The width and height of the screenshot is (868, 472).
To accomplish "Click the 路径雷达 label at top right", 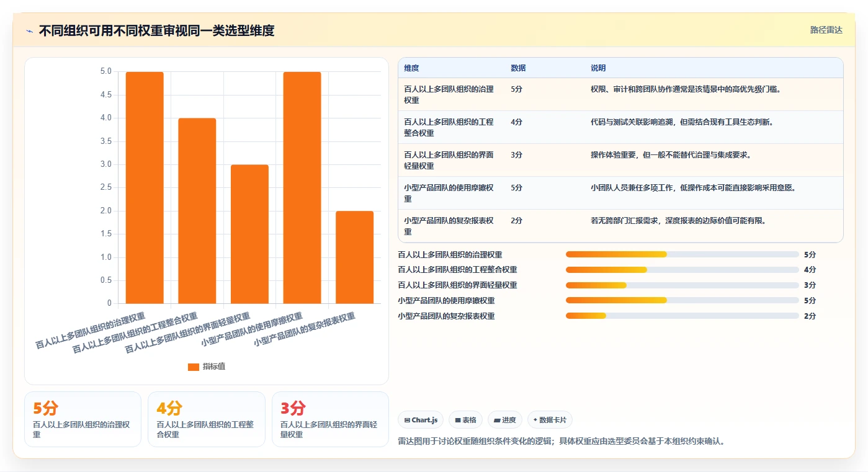I will point(826,30).
